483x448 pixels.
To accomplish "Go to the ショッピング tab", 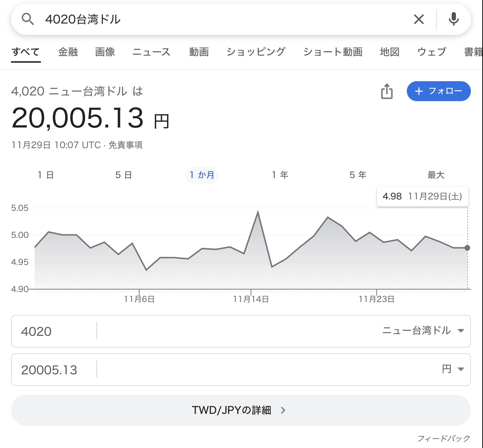I will tap(256, 52).
